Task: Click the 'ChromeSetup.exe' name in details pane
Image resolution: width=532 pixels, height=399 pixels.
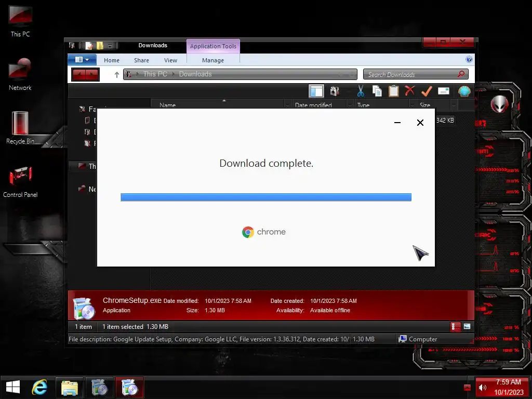Action: (132, 300)
